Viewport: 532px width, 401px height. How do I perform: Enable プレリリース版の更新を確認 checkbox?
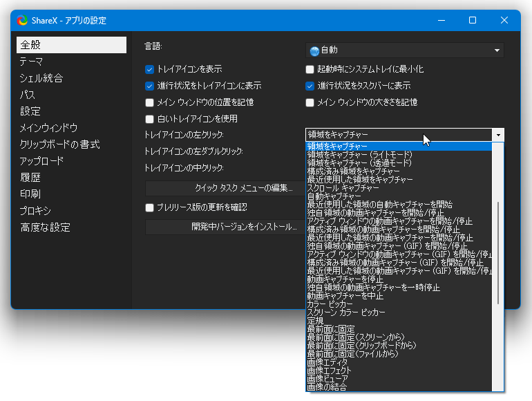point(150,207)
